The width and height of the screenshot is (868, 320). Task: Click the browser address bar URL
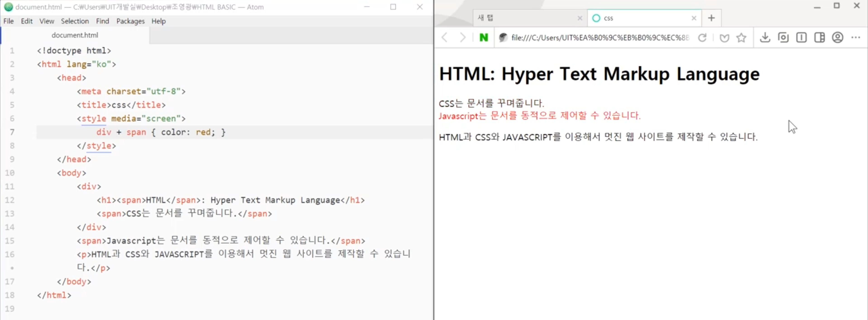(x=600, y=37)
